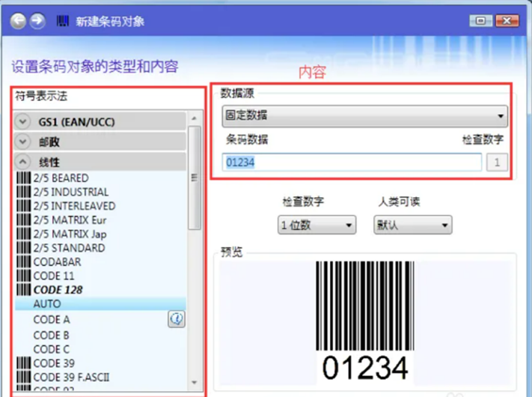Click scroll up arrow of symbology list

point(194,118)
